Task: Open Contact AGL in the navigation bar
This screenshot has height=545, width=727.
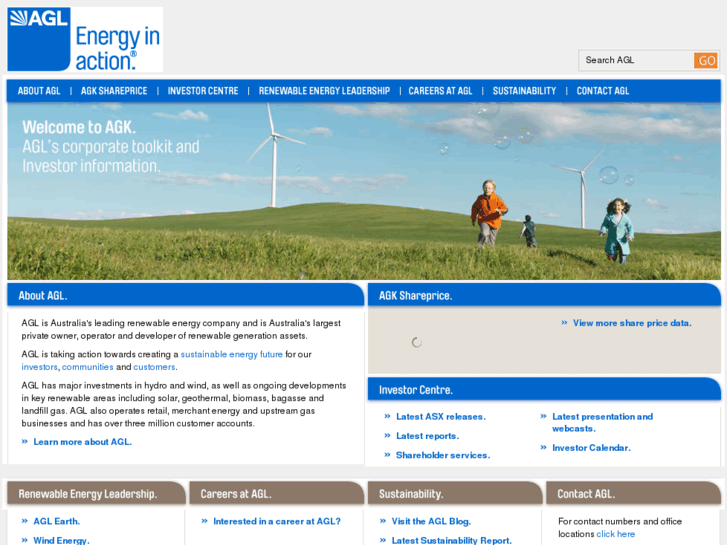Action: tap(603, 91)
